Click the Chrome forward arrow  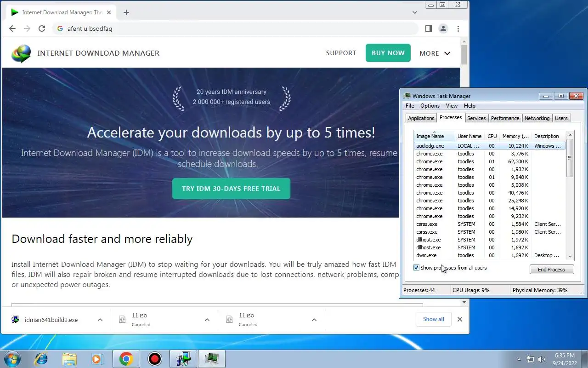[27, 29]
